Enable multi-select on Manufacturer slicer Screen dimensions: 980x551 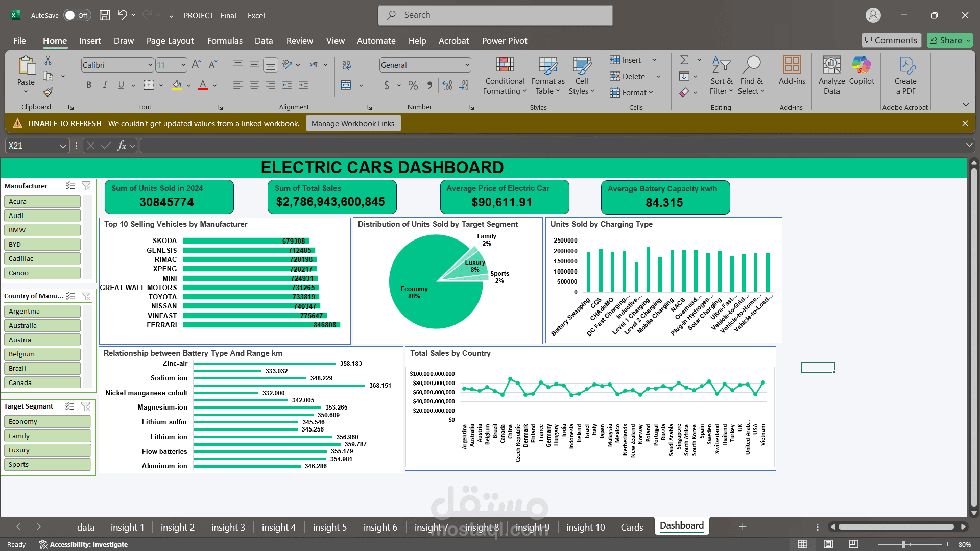point(70,186)
